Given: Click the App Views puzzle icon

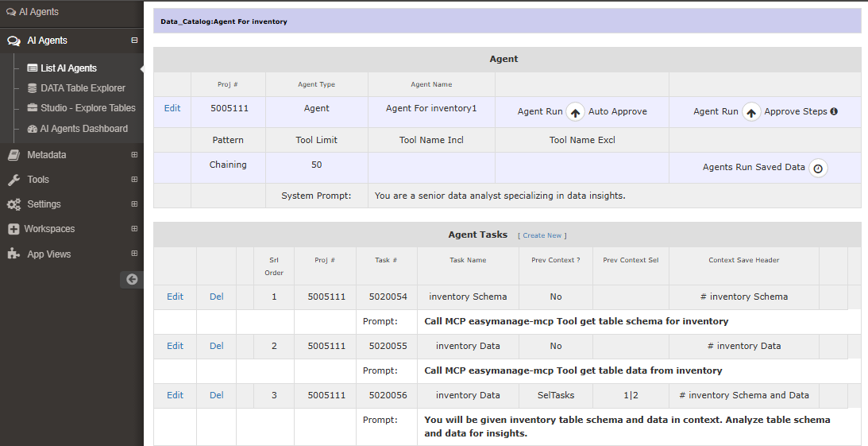Looking at the screenshot, I should pos(14,254).
